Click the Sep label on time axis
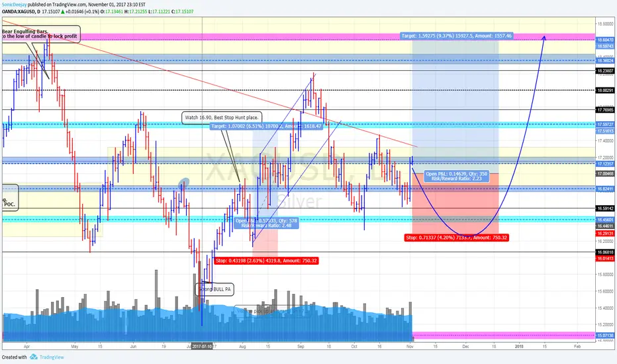 [x=301, y=347]
